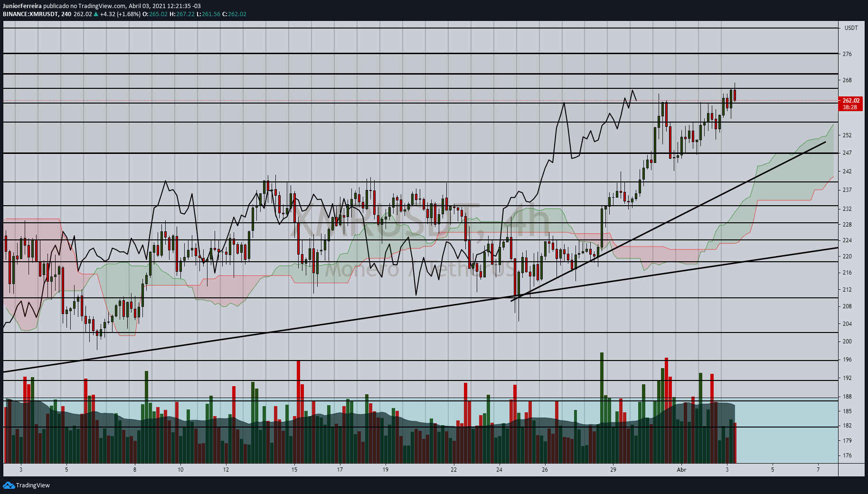Open the JuniorFerreira author name
Image resolution: width=868 pixels, height=494 pixels.
pyautogui.click(x=22, y=6)
